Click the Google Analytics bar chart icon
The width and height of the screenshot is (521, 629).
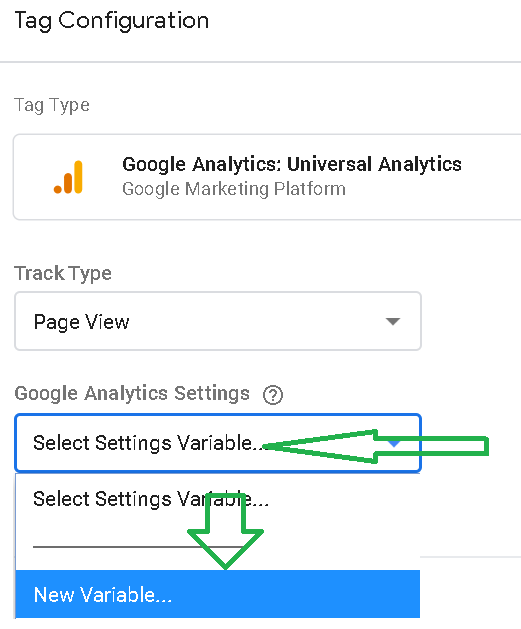[69, 177]
